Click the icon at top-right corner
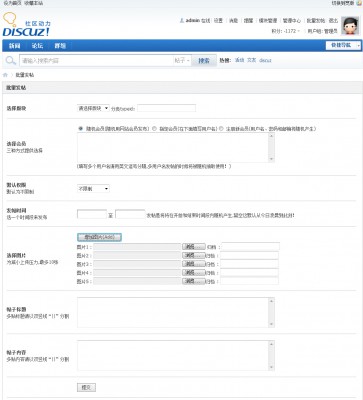This screenshot has width=363, height=400. (359, 3)
